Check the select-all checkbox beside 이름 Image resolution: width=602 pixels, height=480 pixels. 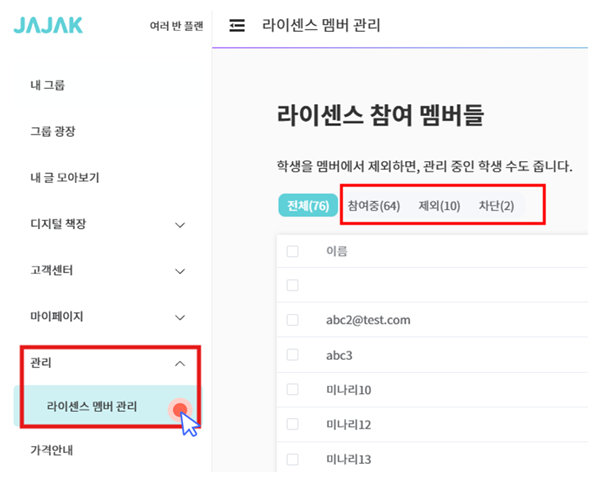click(293, 251)
